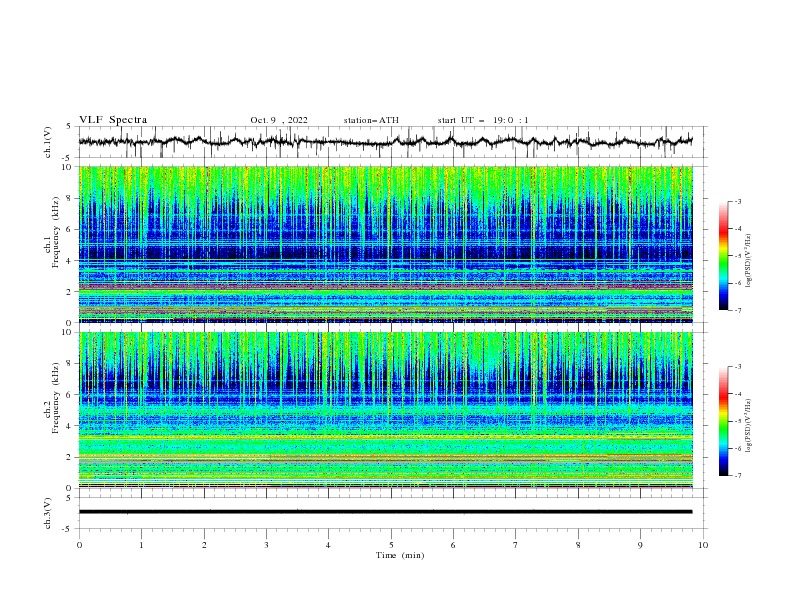792x612 pixels.
Task: Click time axis tick label "9"
Action: point(640,545)
